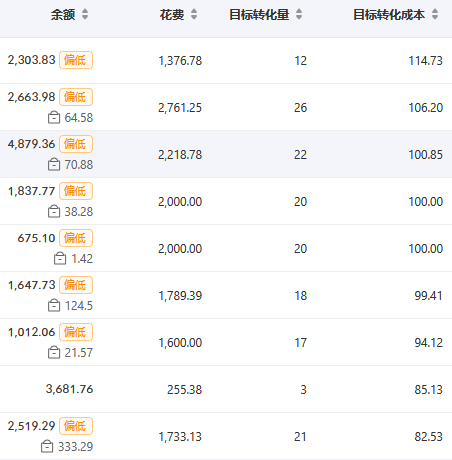Click sub-balance value 38.28
Screen dimensions: 452x460
point(79,212)
